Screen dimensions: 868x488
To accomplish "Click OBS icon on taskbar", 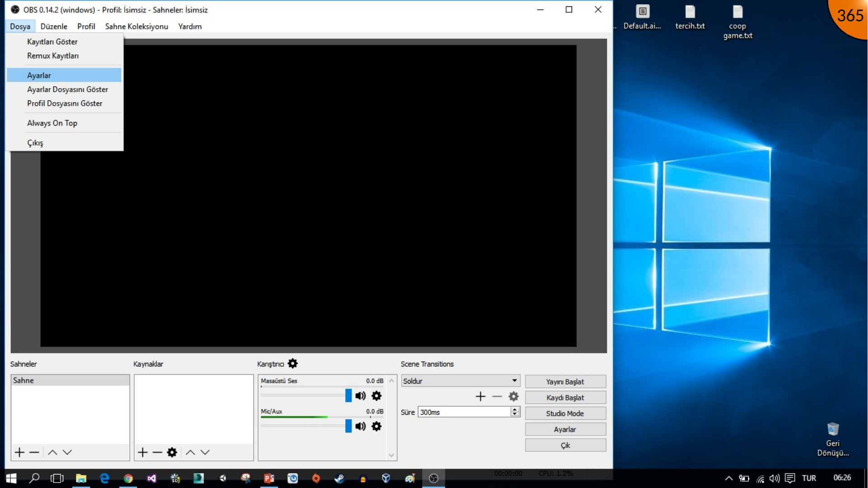I will (x=433, y=478).
